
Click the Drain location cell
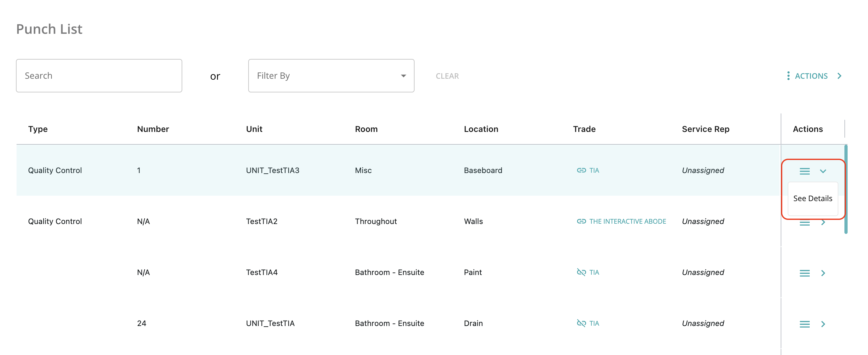tap(473, 323)
